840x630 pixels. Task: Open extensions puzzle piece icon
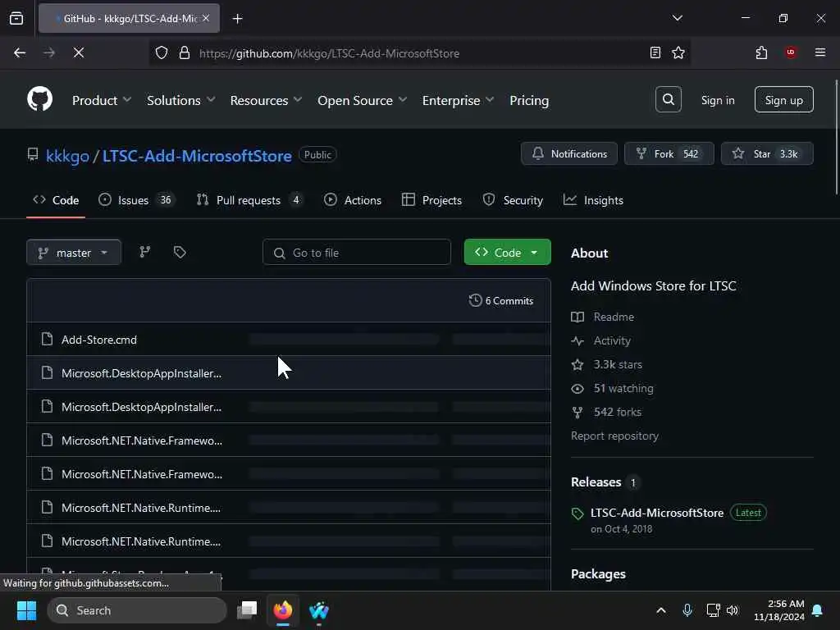[x=761, y=52]
